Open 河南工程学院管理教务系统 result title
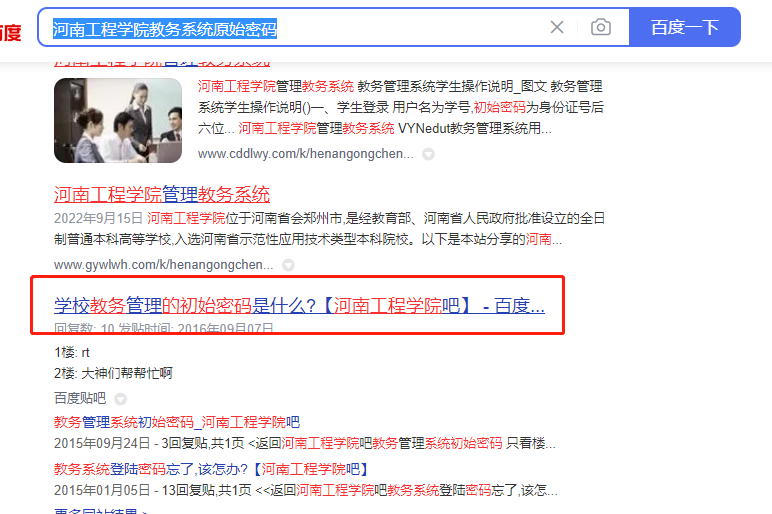772x514 pixels. pos(161,194)
